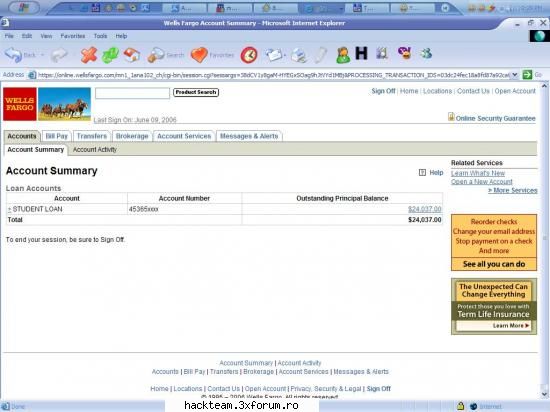Expand the address bar dropdown arrow

coord(514,75)
